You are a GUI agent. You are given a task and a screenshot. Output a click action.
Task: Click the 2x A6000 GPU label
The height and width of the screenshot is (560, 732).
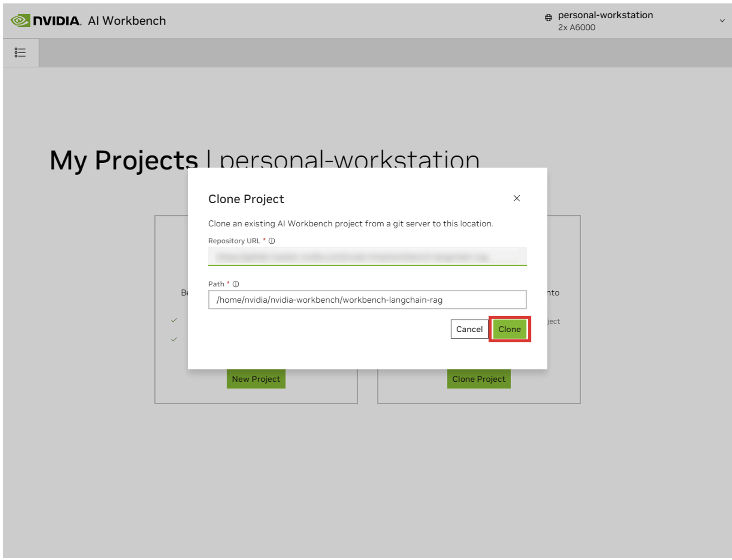pyautogui.click(x=577, y=27)
